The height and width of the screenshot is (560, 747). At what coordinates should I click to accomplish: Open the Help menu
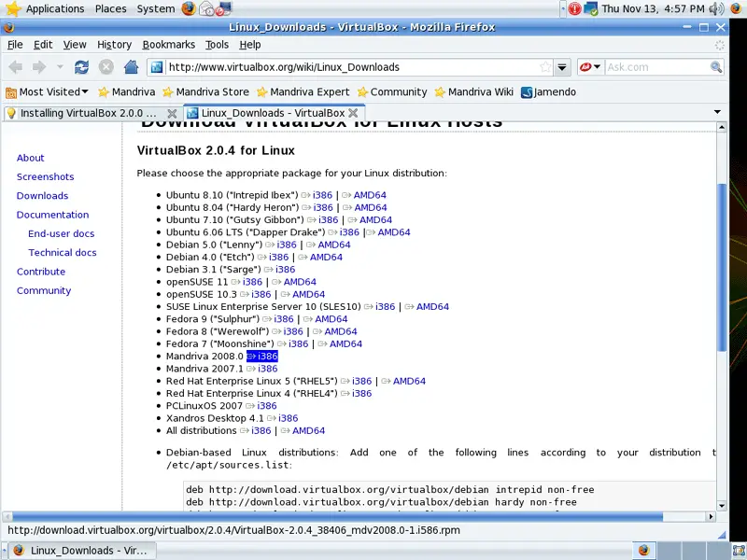[249, 45]
